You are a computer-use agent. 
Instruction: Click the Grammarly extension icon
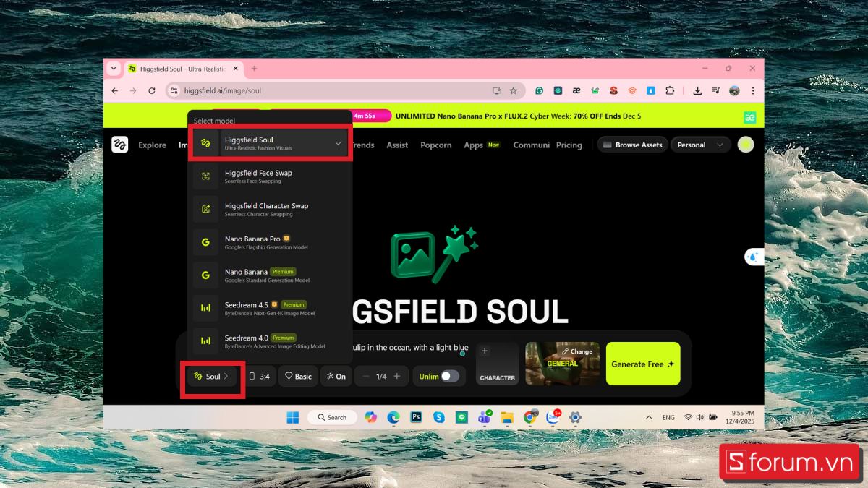coord(539,90)
